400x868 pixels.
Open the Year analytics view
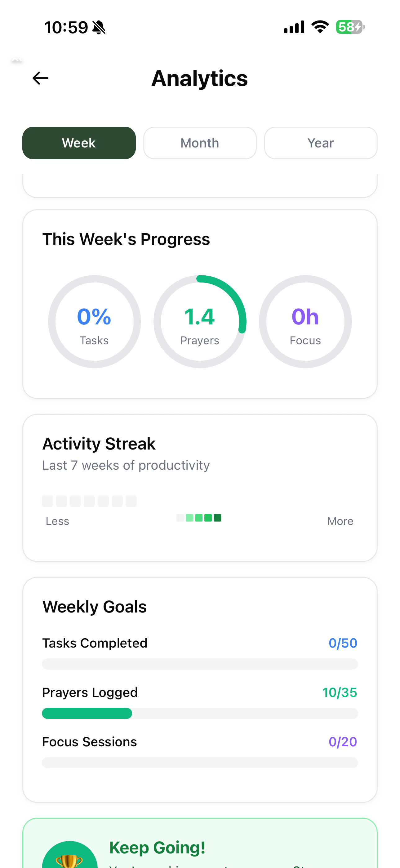320,143
